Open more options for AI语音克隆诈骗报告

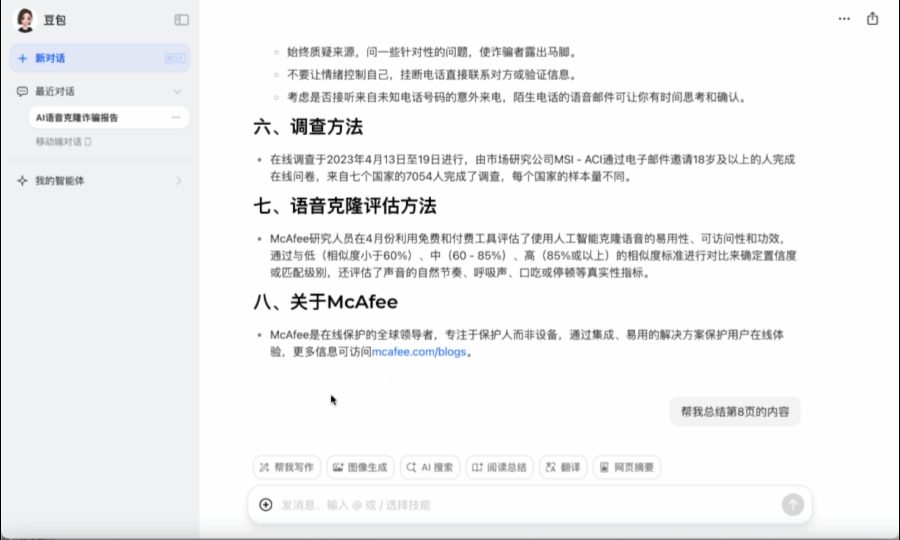(176, 118)
